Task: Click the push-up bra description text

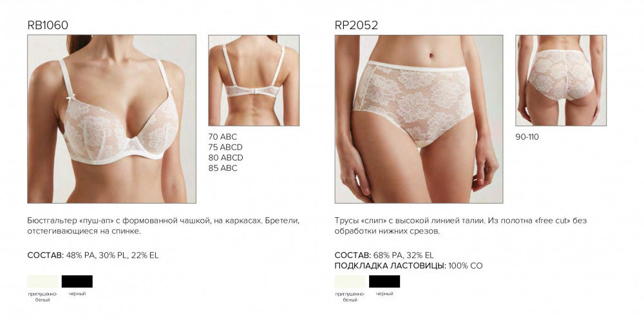Action: [x=164, y=226]
